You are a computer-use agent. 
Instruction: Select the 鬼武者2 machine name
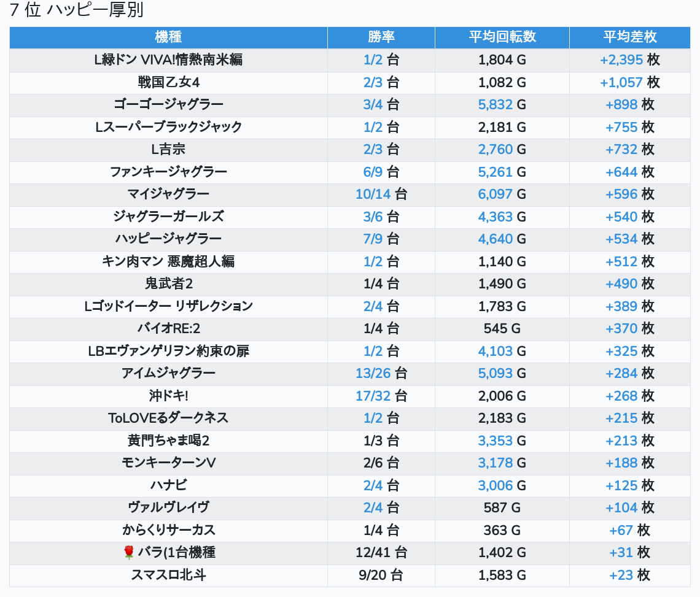168,284
